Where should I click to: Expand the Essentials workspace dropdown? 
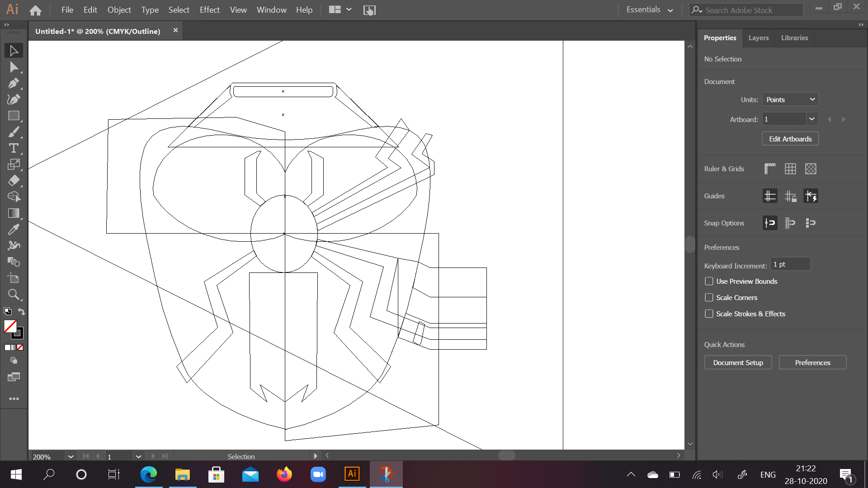pos(649,10)
